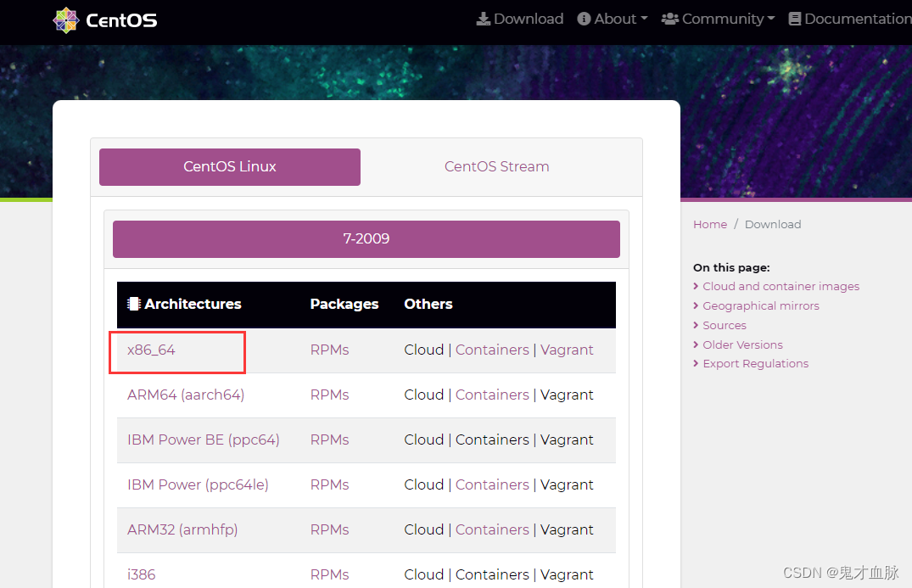Click the Documentation book icon
The image size is (912, 588).
click(x=795, y=20)
